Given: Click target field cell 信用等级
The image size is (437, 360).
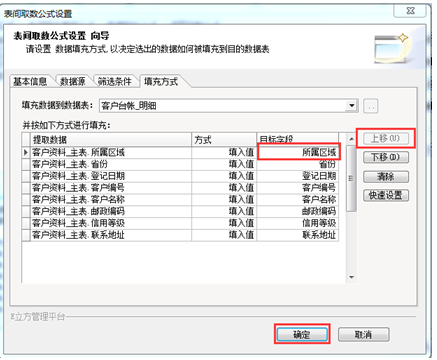Looking at the screenshot, I should [298, 223].
